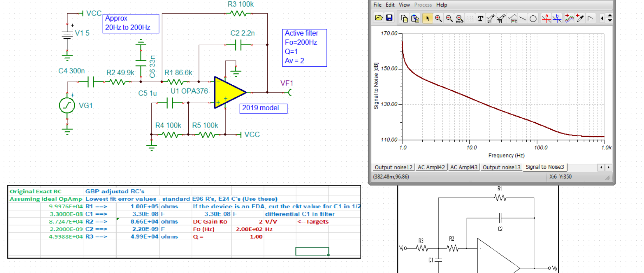
Task: Choose the auto label curve tool
Action: pos(502,18)
